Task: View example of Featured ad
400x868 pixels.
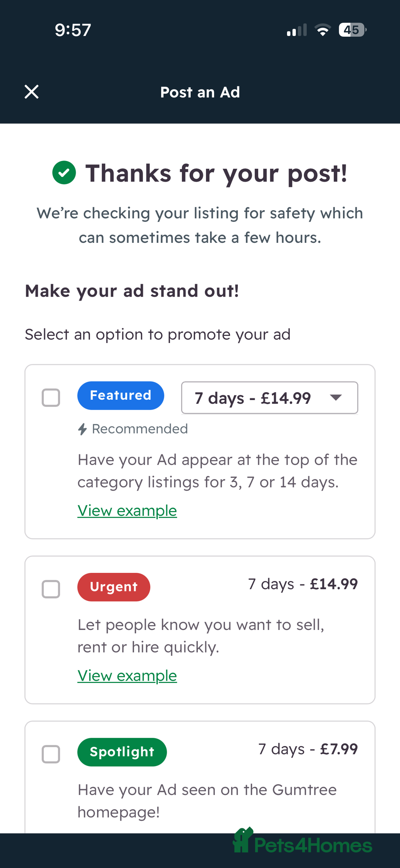Action: point(127,511)
